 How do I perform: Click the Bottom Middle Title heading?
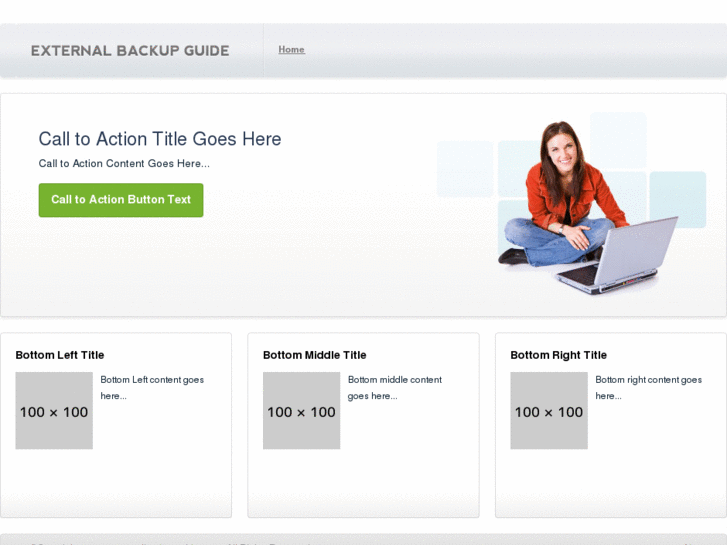point(314,355)
